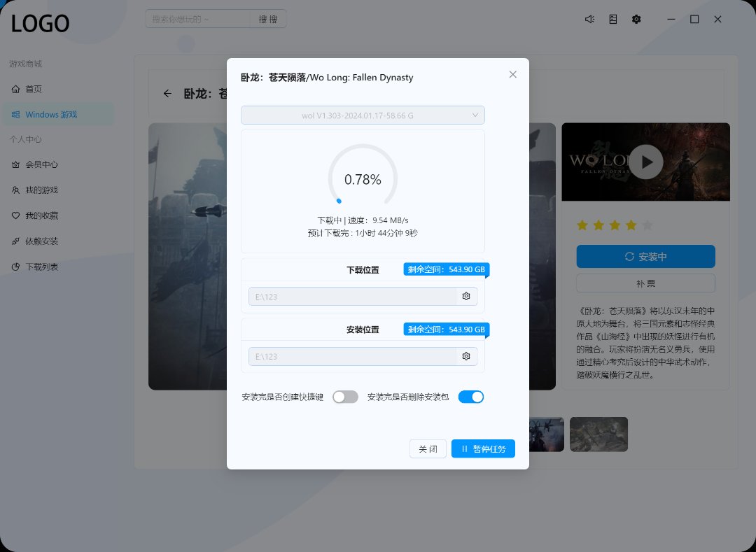The height and width of the screenshot is (552, 756).
Task: Click gear icon beside install location path
Action: [x=466, y=357]
